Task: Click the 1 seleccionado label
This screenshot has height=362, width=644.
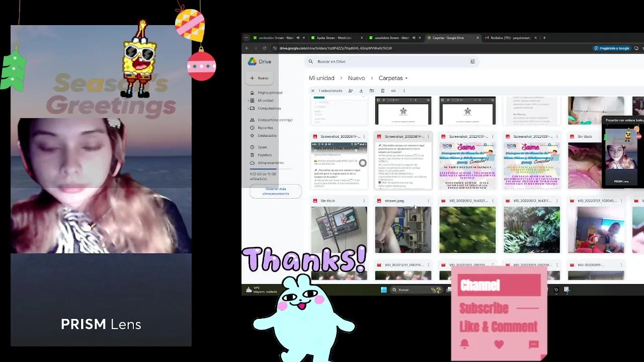Action: (x=331, y=90)
